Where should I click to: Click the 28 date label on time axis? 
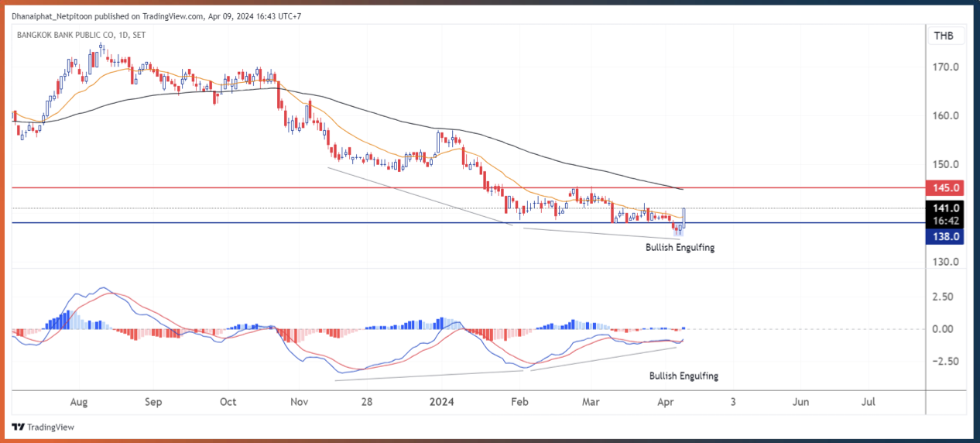click(367, 402)
